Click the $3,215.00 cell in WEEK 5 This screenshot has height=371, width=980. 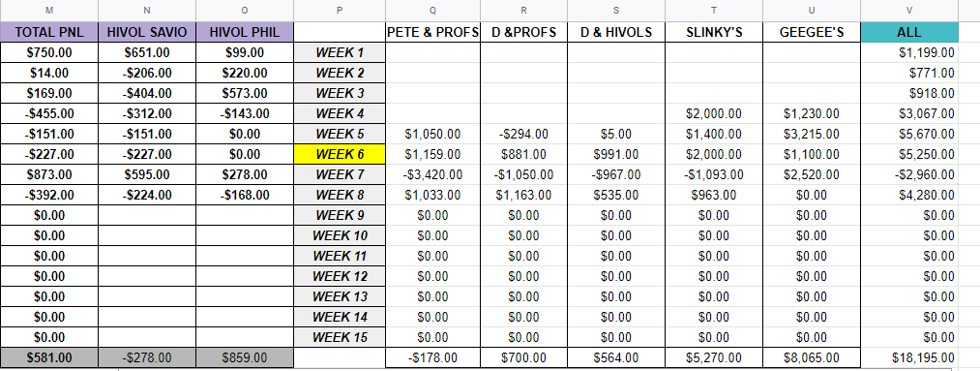(x=812, y=134)
